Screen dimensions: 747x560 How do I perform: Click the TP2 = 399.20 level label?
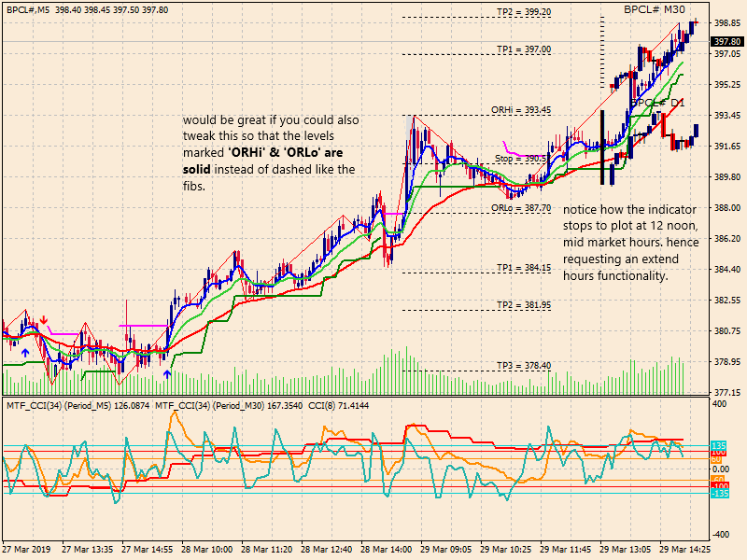[524, 12]
